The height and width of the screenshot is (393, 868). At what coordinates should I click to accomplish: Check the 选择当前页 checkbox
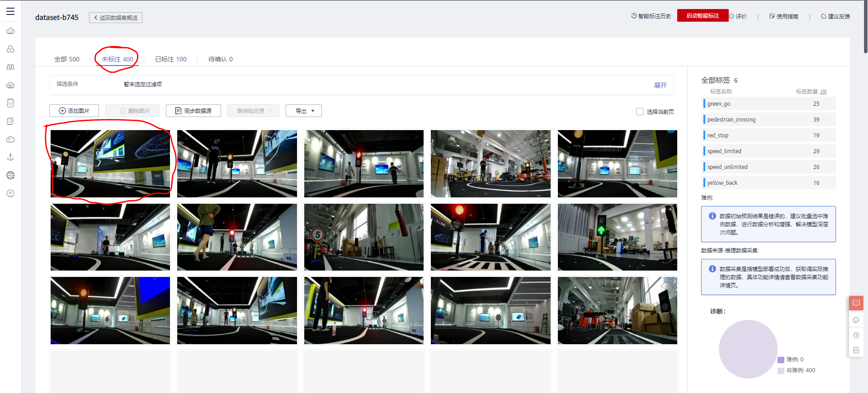pyautogui.click(x=640, y=112)
